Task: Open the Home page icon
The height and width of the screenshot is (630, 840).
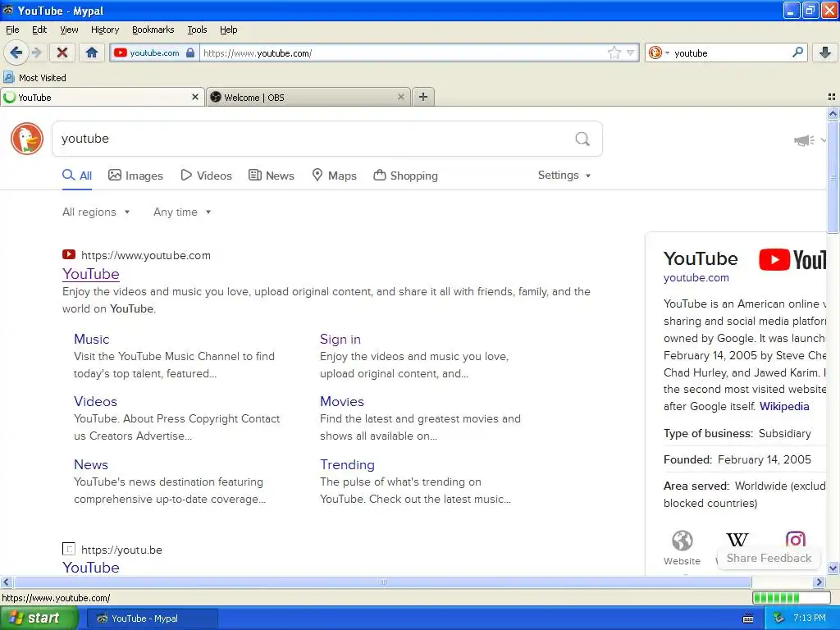Action: pos(92,52)
